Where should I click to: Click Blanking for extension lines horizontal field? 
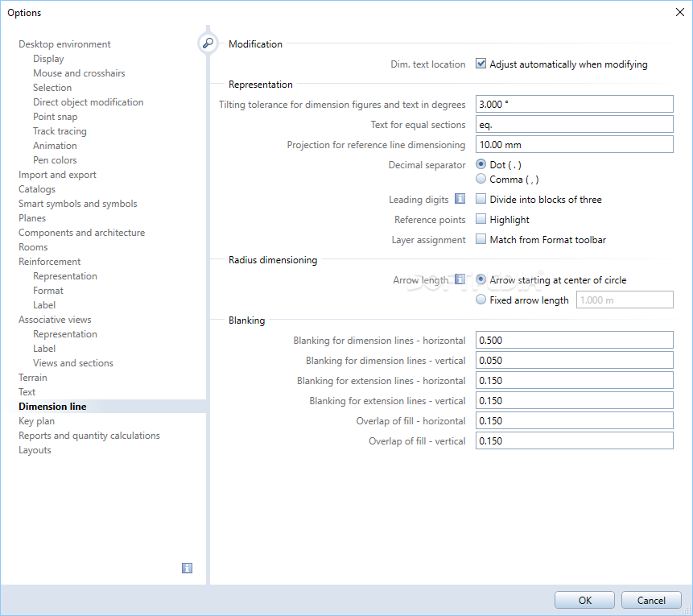574,380
